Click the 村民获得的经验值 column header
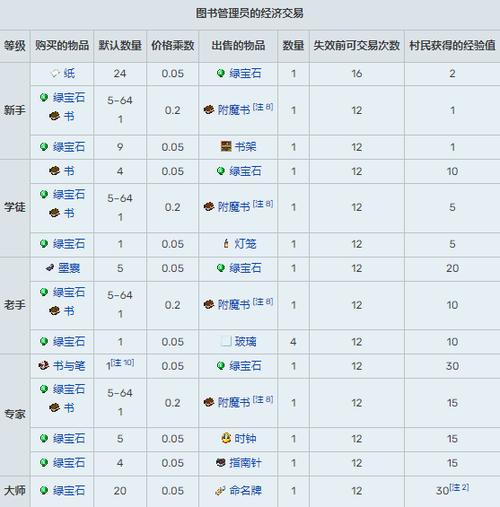The image size is (500, 507). coord(452,45)
